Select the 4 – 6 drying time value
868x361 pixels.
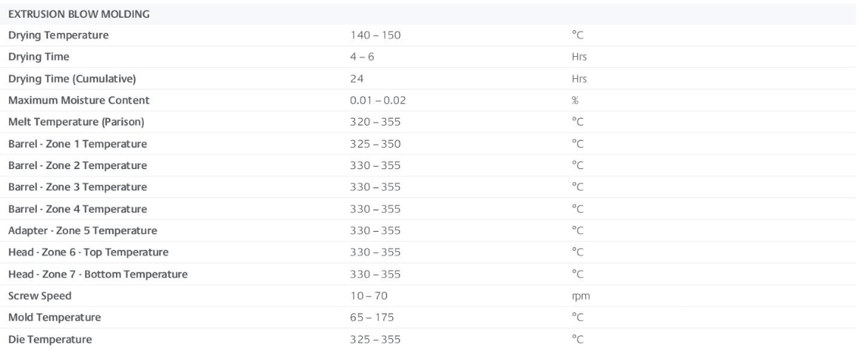click(362, 57)
